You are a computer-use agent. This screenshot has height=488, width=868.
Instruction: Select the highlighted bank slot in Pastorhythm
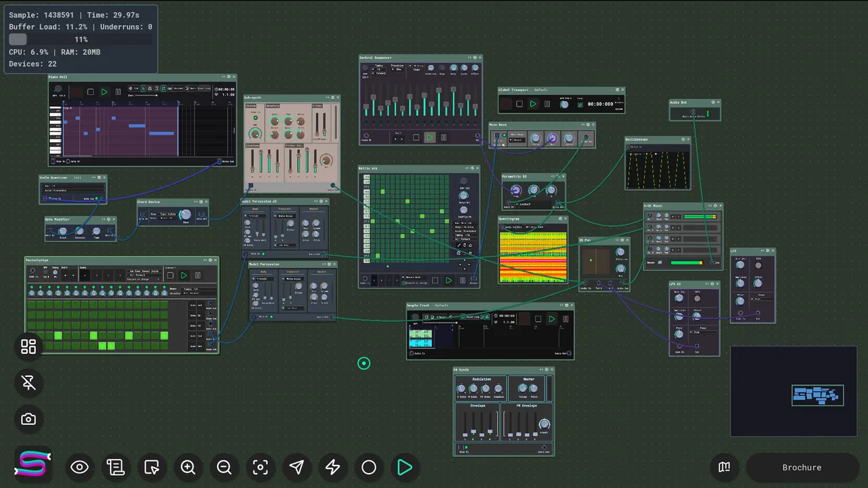tap(85, 275)
